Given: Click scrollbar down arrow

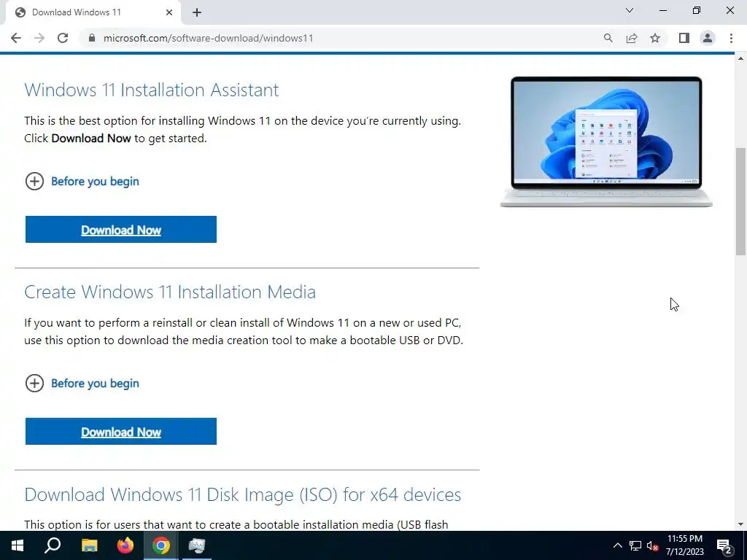Looking at the screenshot, I should 740,524.
